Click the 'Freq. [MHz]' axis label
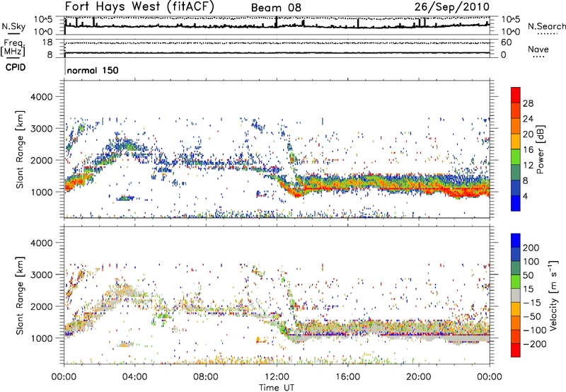Image resolution: width=566 pixels, height=392 pixels. 13,48
